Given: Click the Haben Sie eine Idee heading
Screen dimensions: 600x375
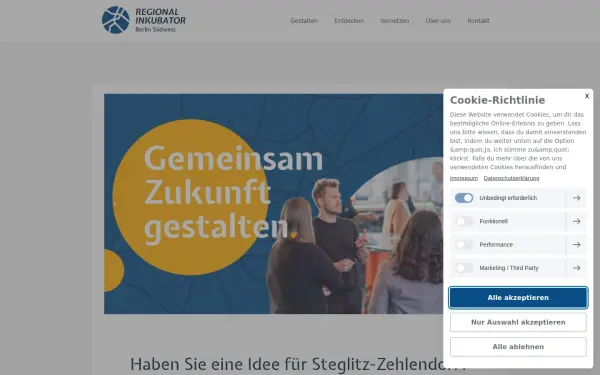Looking at the screenshot, I should (298, 364).
